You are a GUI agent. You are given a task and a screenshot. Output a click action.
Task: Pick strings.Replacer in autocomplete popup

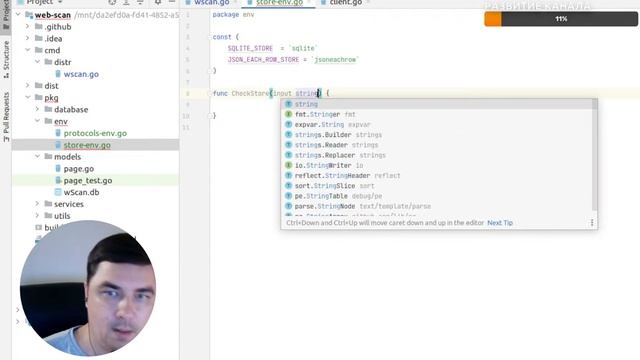click(437, 155)
